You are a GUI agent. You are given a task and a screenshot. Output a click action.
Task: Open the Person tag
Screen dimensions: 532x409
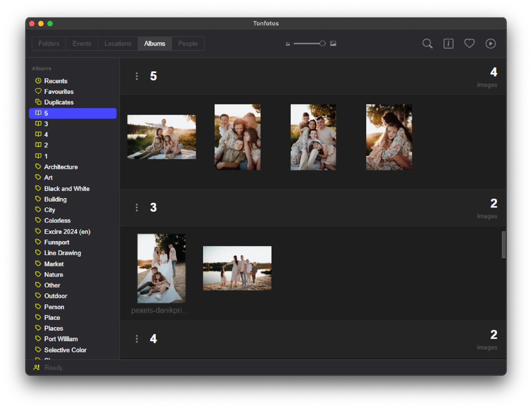pyautogui.click(x=73, y=307)
